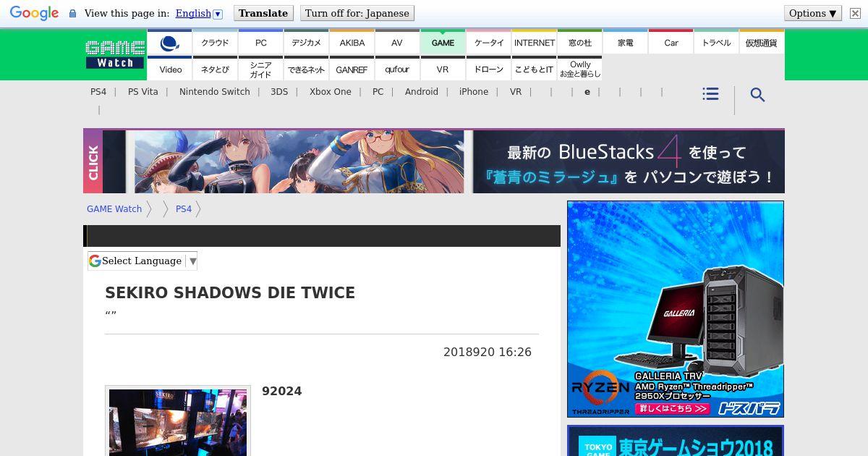This screenshot has height=456, width=868.
Task: Click the Tokyo Game Show 2018 banner
Action: [676, 441]
